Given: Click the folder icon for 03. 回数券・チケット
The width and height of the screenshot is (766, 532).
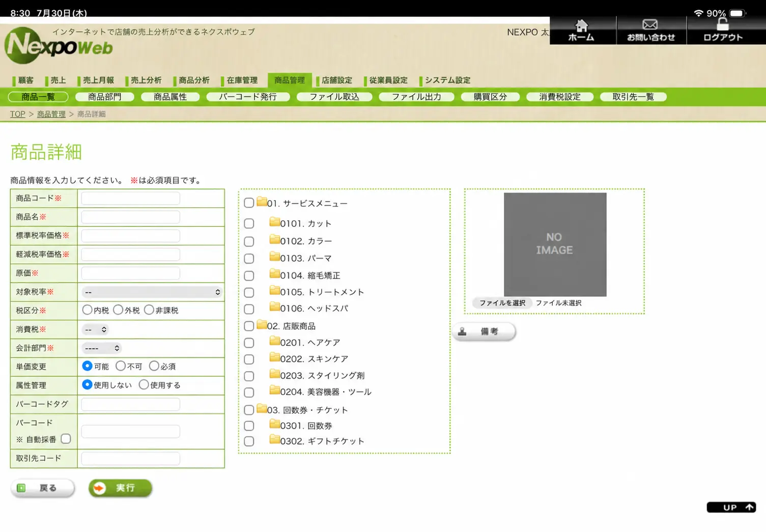Looking at the screenshot, I should tap(262, 408).
